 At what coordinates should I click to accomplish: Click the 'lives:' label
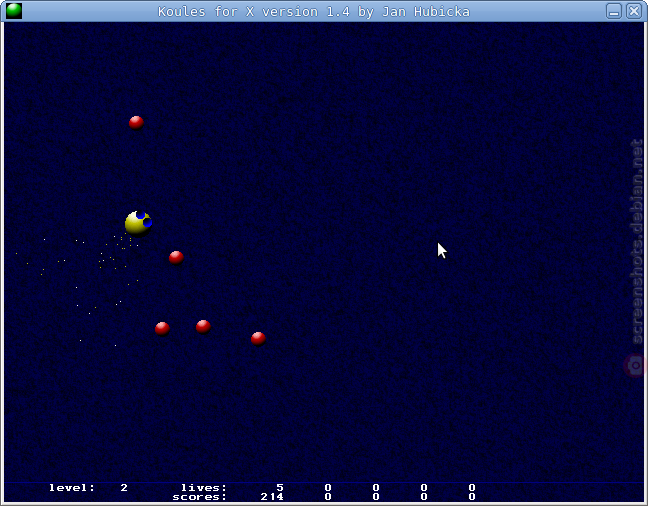tap(204, 488)
